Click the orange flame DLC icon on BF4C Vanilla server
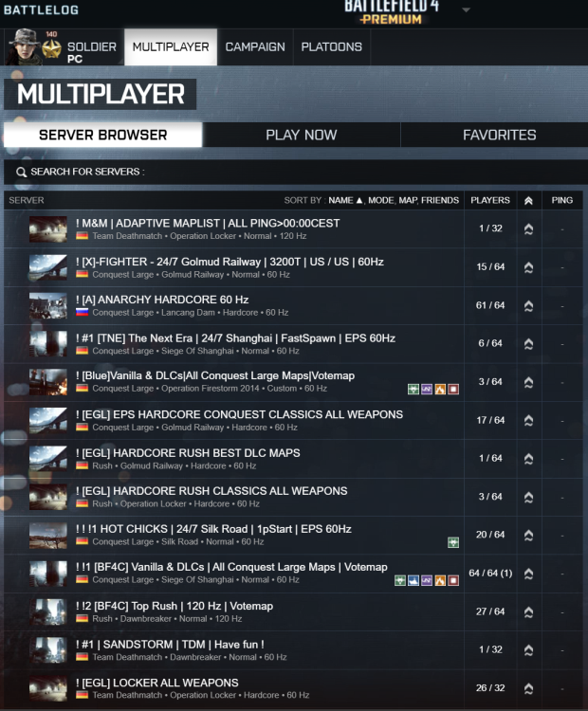 (440, 580)
